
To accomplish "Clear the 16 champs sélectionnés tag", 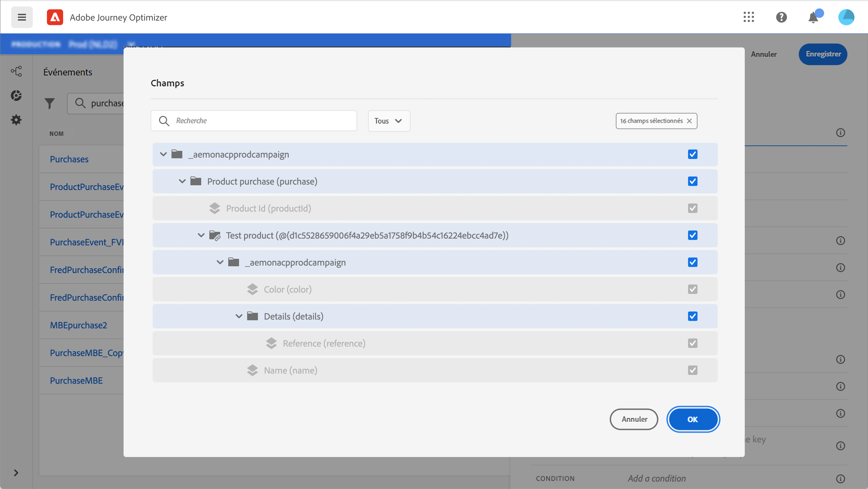I will point(689,121).
